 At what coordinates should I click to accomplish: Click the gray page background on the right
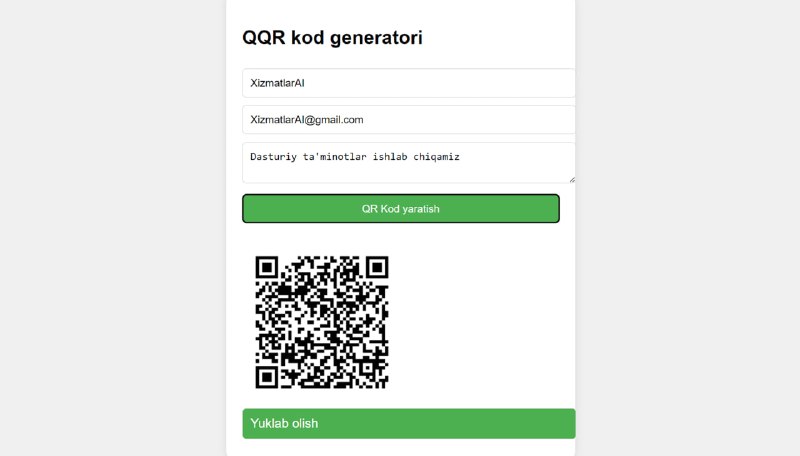(x=688, y=228)
